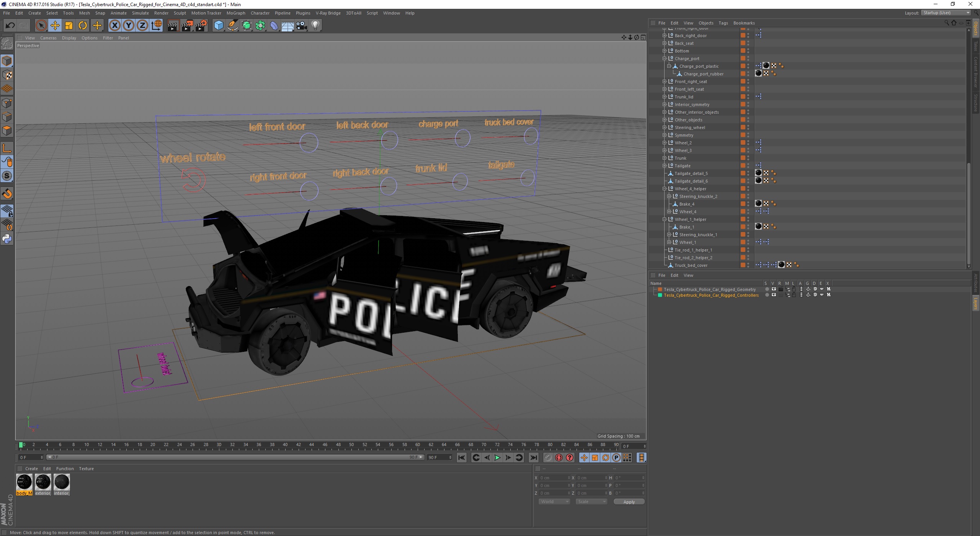Toggle Position keyframe recording button
The width and height of the screenshot is (980, 536).
584,458
